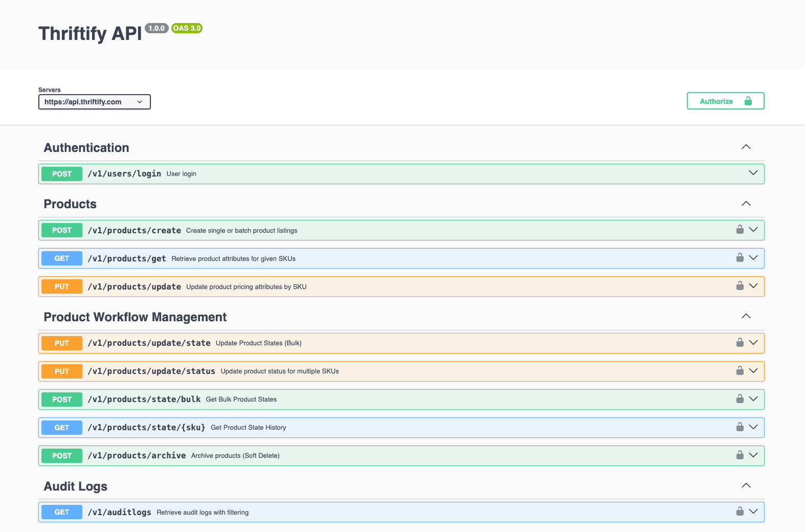Click lock icon on /v1/products/state/bulk row

pos(740,398)
